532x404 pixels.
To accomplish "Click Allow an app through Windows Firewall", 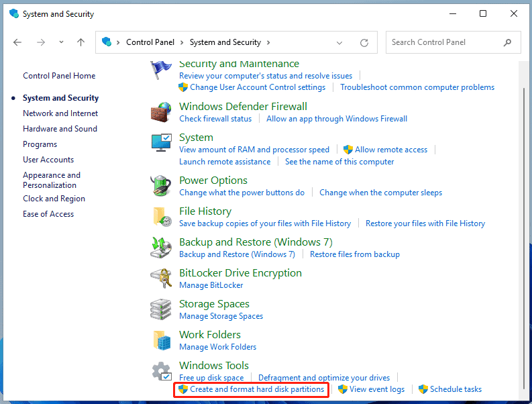I will [x=337, y=119].
